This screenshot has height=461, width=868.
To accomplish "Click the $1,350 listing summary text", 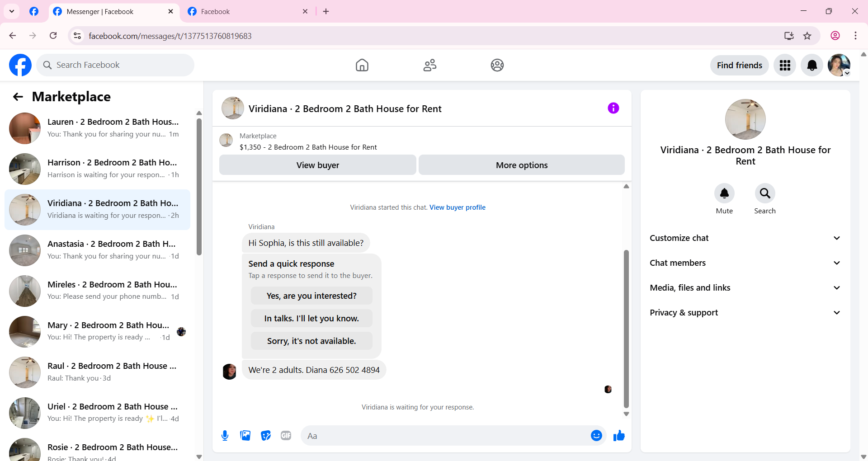I will [x=308, y=147].
